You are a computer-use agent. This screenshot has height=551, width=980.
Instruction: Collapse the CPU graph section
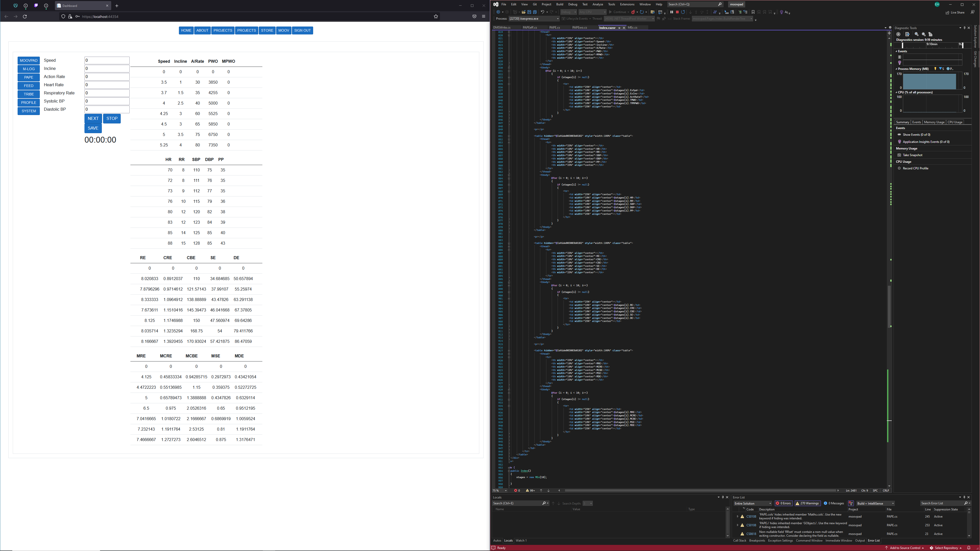click(896, 92)
